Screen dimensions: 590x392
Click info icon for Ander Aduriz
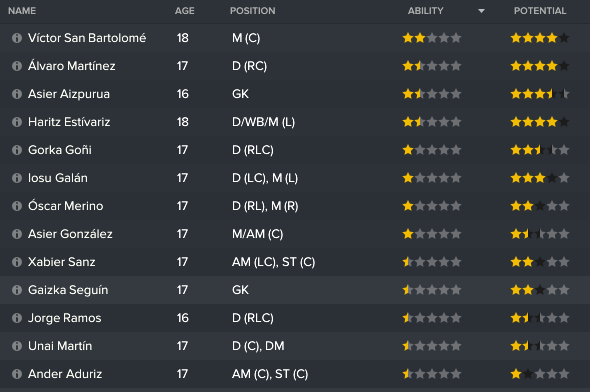(x=17, y=374)
